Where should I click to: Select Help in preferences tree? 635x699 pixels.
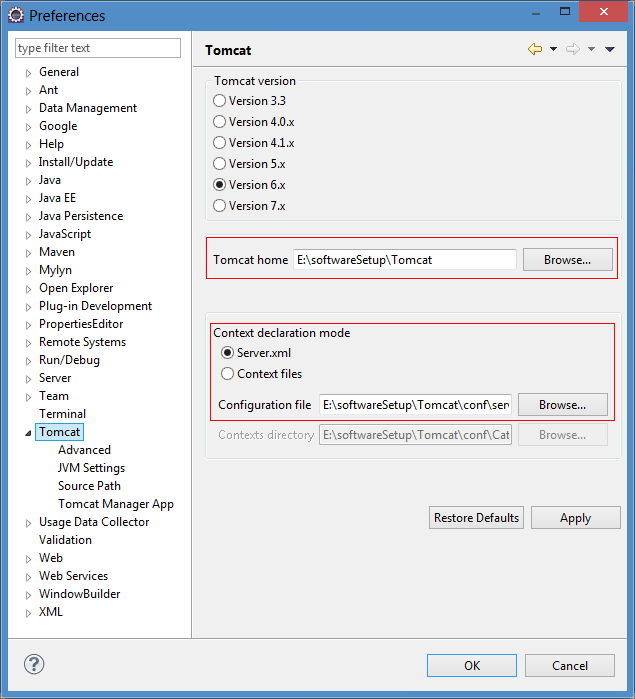(51, 144)
